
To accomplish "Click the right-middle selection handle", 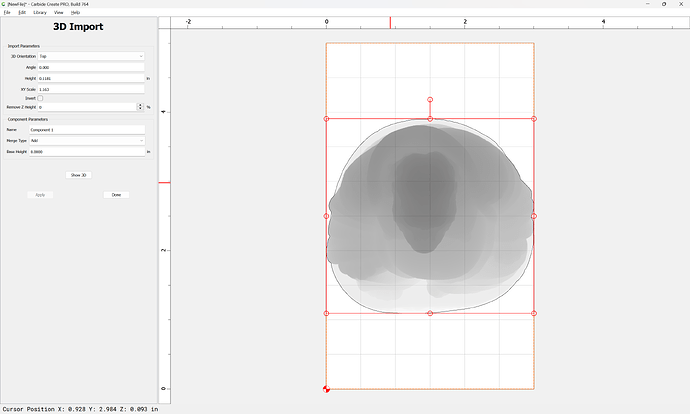I will (534, 216).
